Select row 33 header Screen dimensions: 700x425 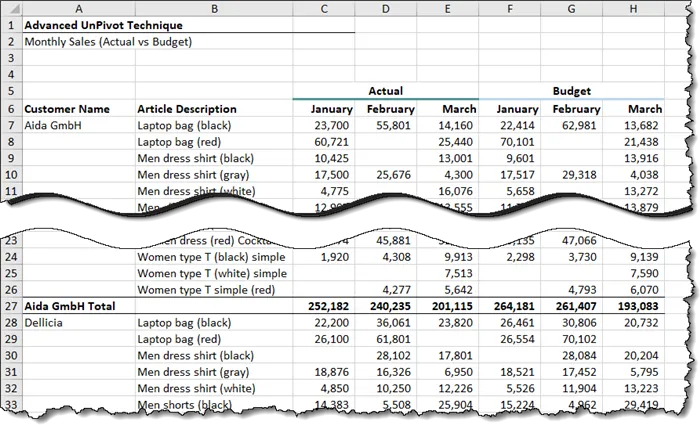(10, 405)
